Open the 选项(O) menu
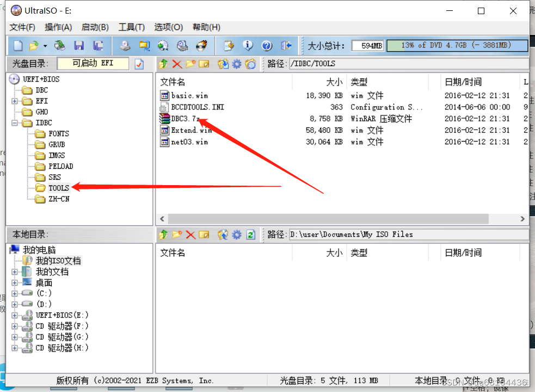Image resolution: width=535 pixels, height=392 pixels. (168, 27)
